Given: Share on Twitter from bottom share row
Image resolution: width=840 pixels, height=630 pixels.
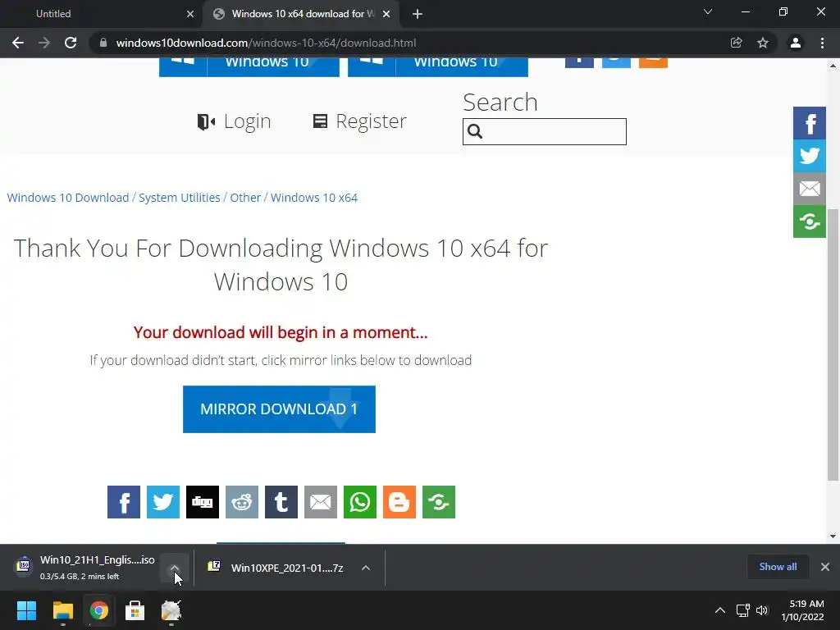Looking at the screenshot, I should tap(163, 502).
